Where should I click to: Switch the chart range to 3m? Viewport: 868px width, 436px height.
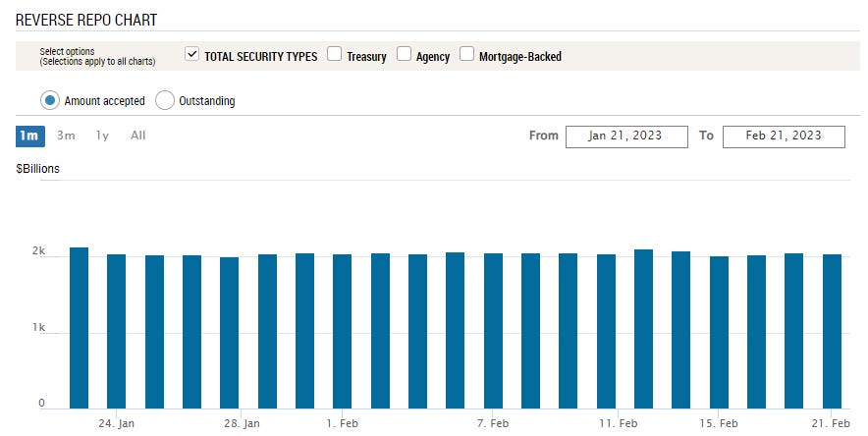click(x=66, y=136)
